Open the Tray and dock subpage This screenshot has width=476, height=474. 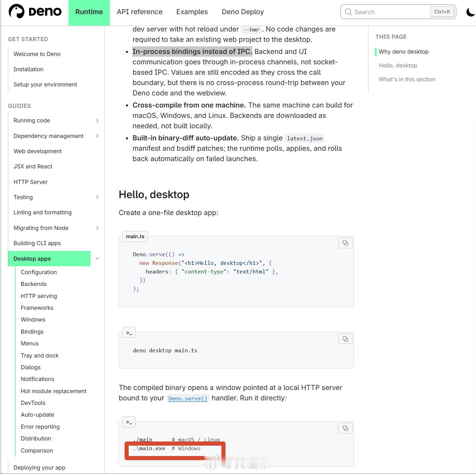tap(40, 355)
